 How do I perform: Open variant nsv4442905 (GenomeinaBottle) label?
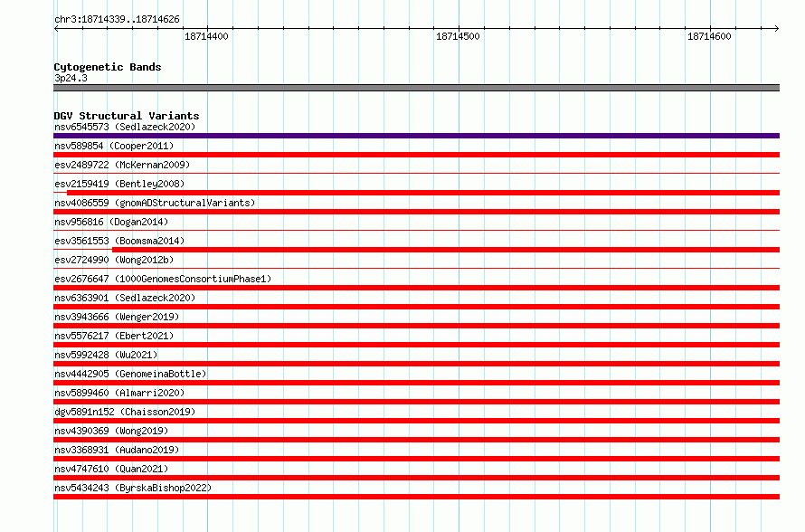130,374
